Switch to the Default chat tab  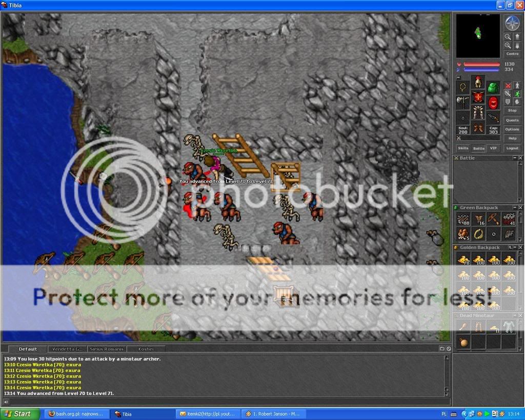click(x=28, y=349)
